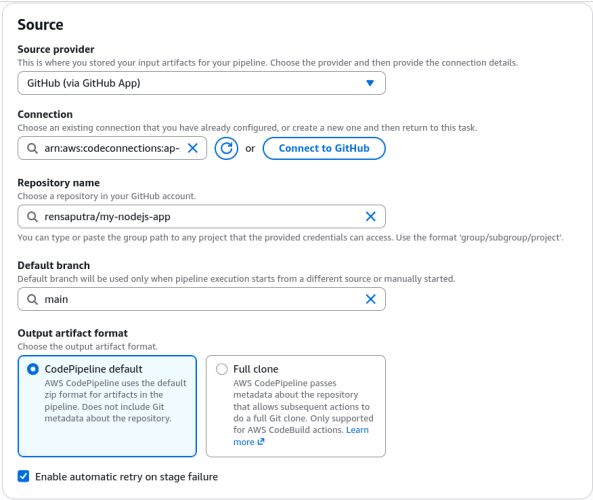This screenshot has width=593, height=500.
Task: Click the Connect to GitHub button
Action: pos(324,148)
